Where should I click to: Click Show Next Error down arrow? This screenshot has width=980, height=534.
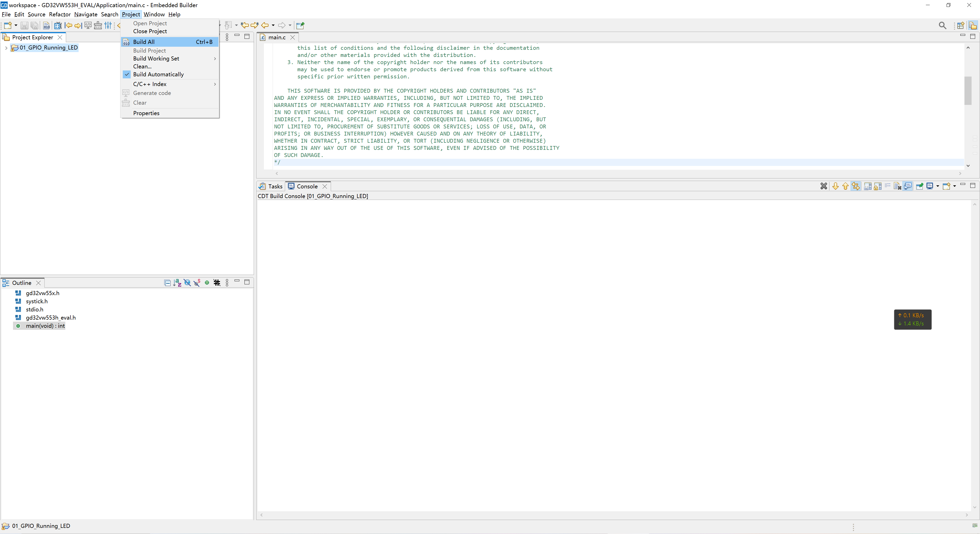click(x=836, y=186)
